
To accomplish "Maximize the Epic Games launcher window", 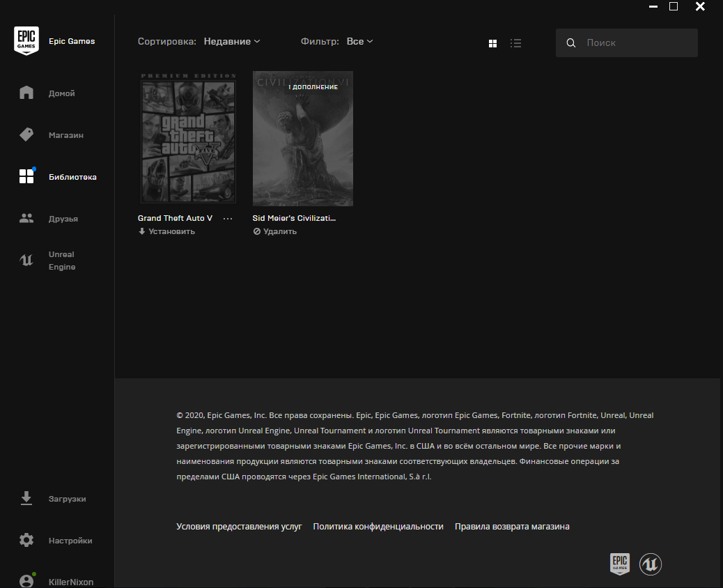I will pyautogui.click(x=674, y=6).
